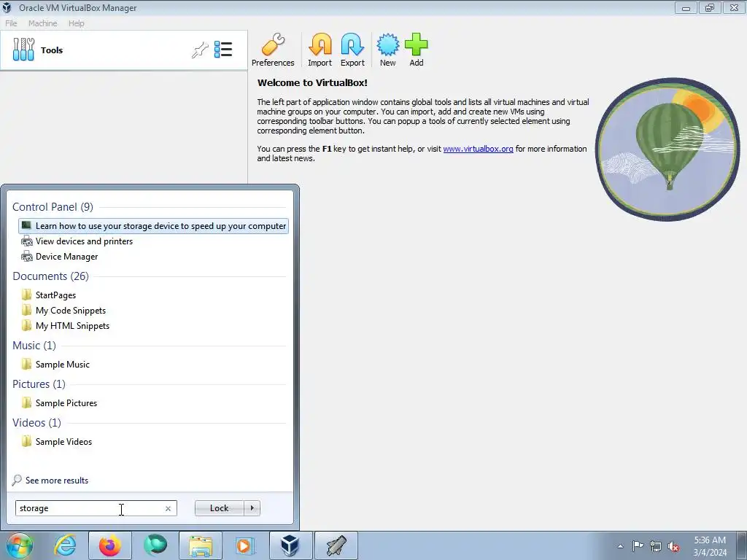Create a New virtual machine

point(388,50)
